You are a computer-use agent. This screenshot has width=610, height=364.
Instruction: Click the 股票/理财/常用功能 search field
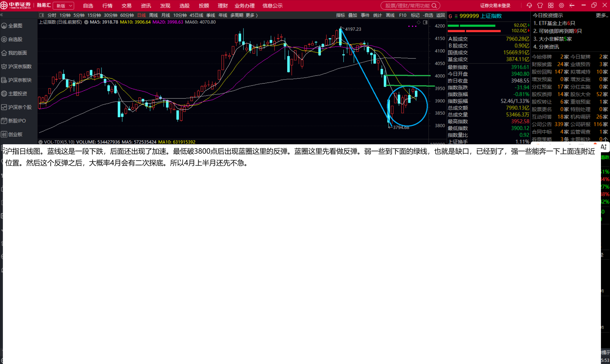point(407,6)
